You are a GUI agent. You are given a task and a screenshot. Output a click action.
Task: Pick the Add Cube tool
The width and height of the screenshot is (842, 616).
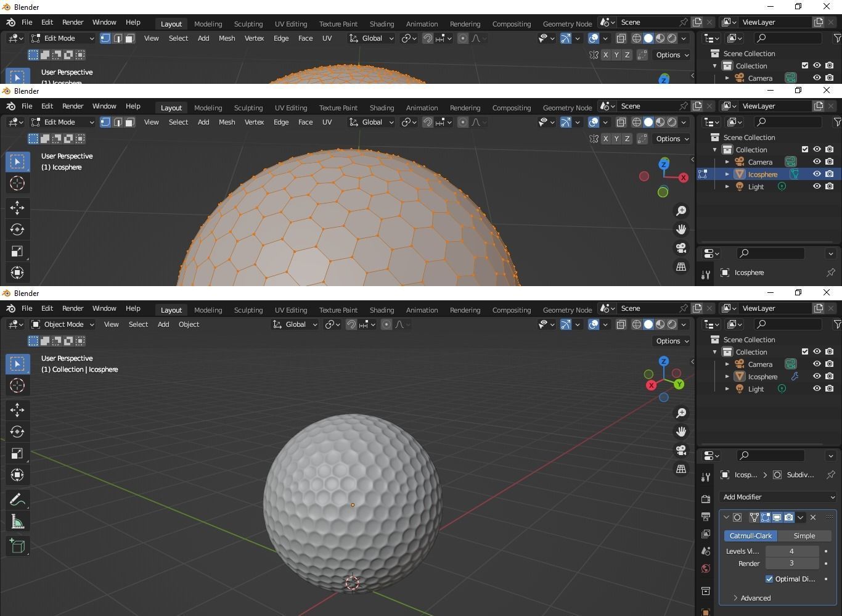click(17, 546)
